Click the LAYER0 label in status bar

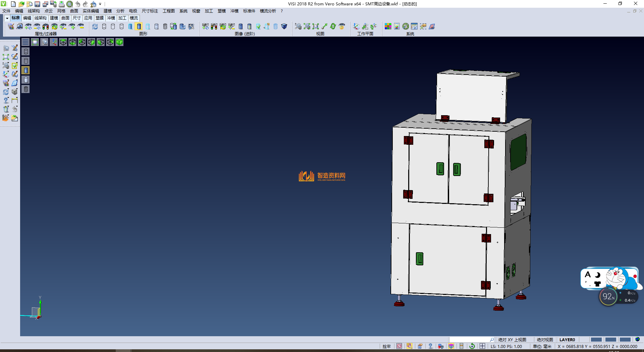point(567,340)
